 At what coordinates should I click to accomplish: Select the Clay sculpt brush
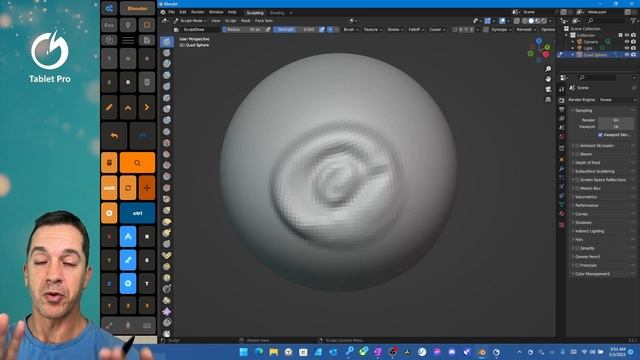(x=167, y=64)
